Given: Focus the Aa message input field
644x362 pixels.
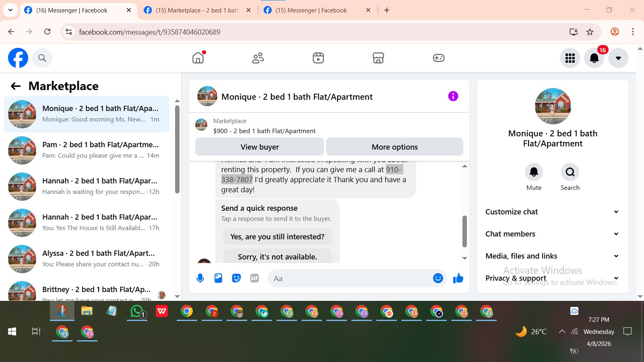Looking at the screenshot, I should coord(350,278).
